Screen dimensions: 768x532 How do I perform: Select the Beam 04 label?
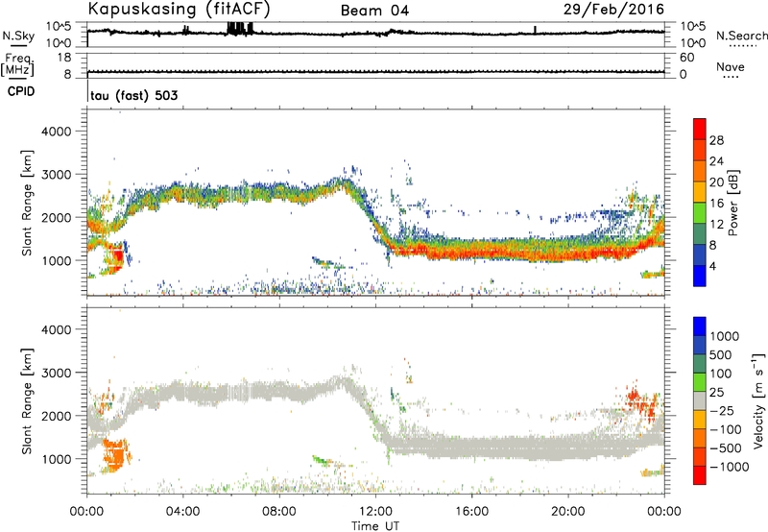pos(374,11)
